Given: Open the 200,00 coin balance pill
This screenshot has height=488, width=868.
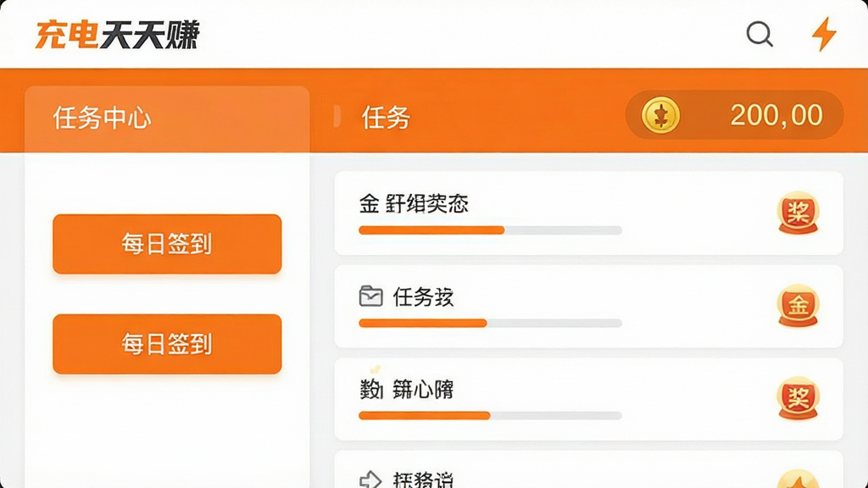Looking at the screenshot, I should click(735, 115).
